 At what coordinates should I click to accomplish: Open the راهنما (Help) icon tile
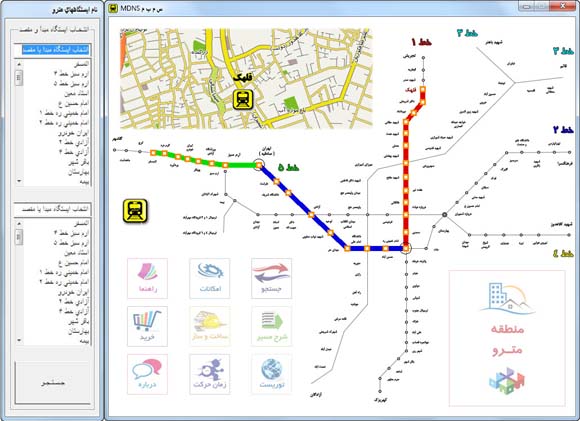pos(147,279)
